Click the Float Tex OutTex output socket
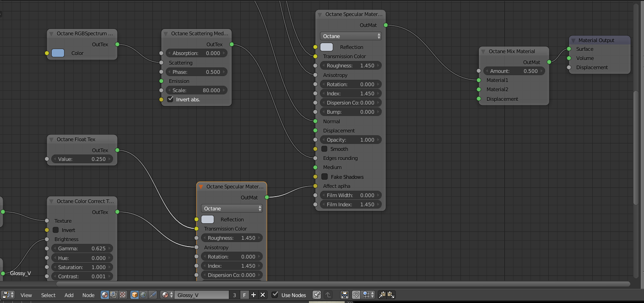The height and width of the screenshot is (303, 644). pos(117,150)
